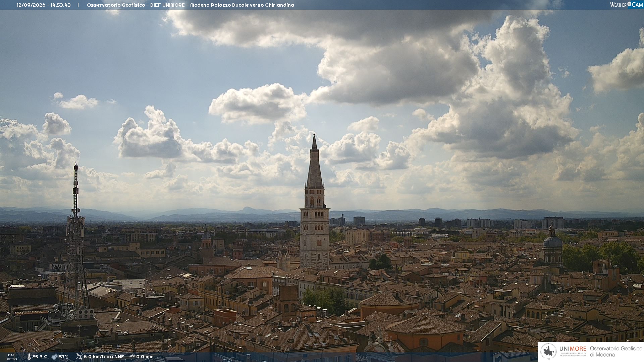Click the UNIMORE text in the logo
Screen dimensions: 644x362
(x=573, y=349)
